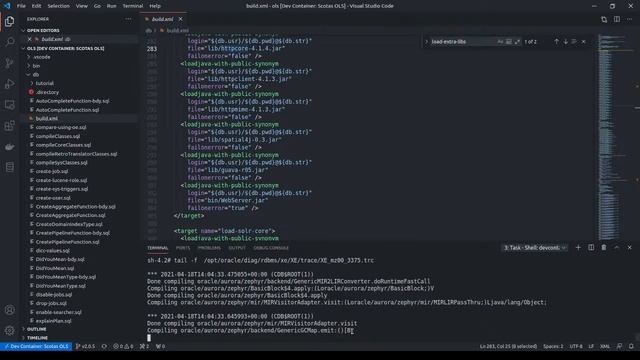Viewport: 640px width, 360px height.
Task: Open the Terminal menu
Action: pos(133,6)
